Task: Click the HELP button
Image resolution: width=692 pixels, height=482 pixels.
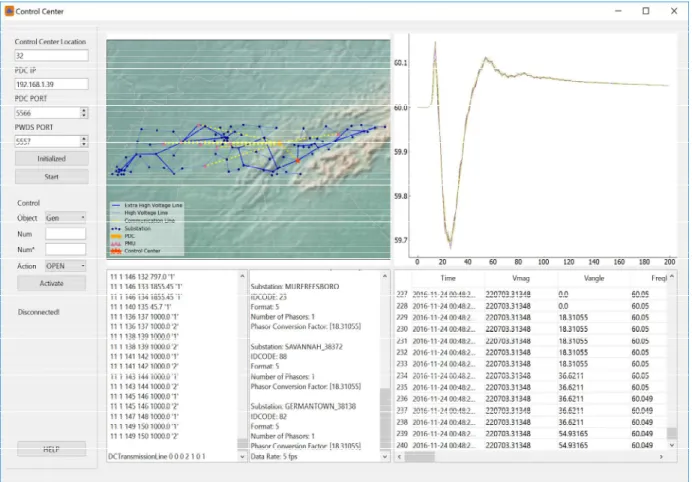Action: pyautogui.click(x=52, y=449)
